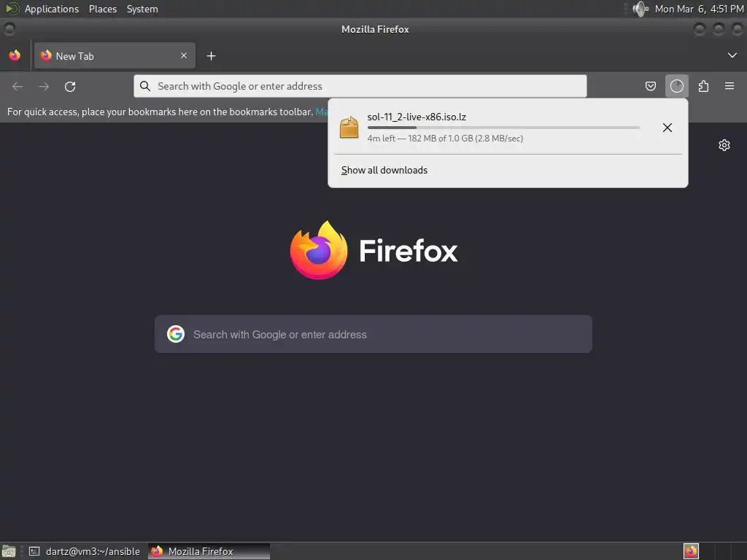
Task: Click the Google G icon in search box
Action: pyautogui.click(x=176, y=334)
